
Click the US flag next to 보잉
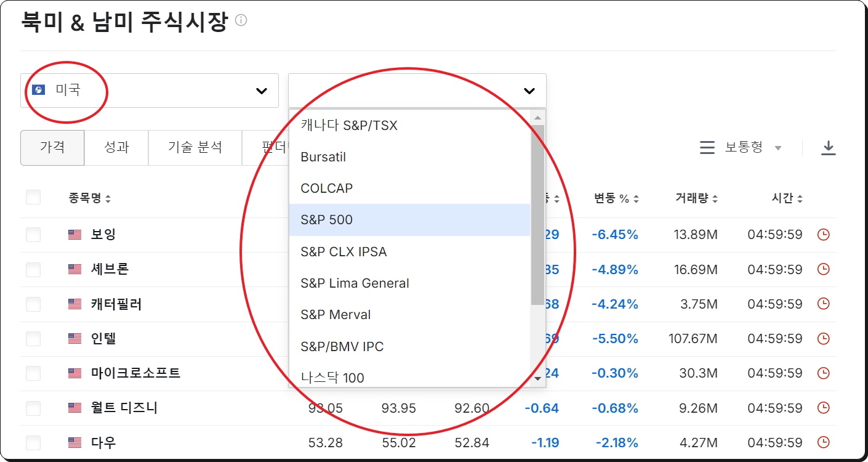(74, 235)
